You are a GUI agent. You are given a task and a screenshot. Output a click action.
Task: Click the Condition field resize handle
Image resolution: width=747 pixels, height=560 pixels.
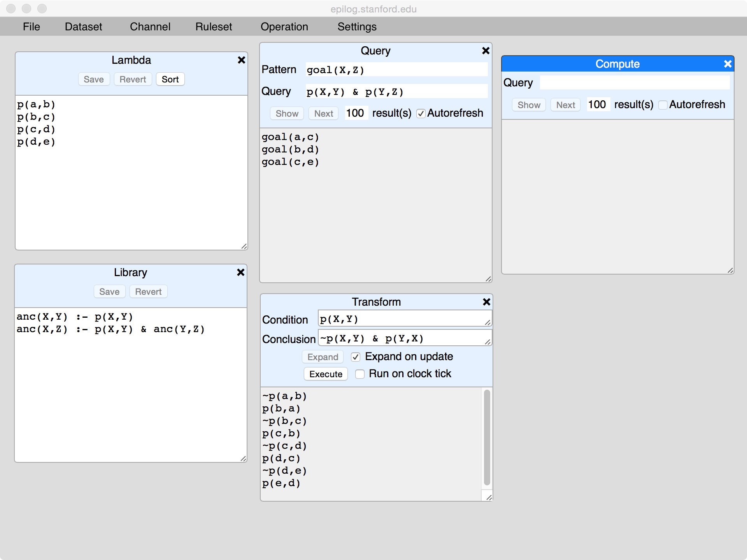(487, 322)
